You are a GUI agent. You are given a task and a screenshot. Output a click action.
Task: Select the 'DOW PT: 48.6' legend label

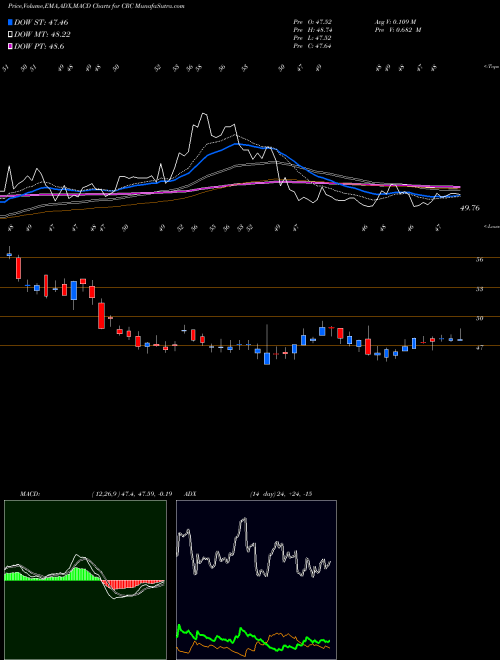pos(39,47)
